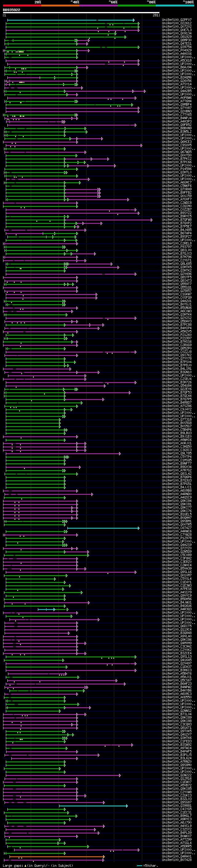Select hit label UniRef100_Q9MBF4
This screenshot has width=197, height=868.
pos(177,104)
